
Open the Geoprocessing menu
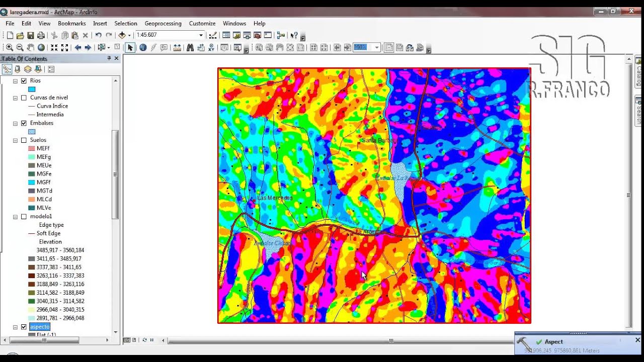[163, 23]
